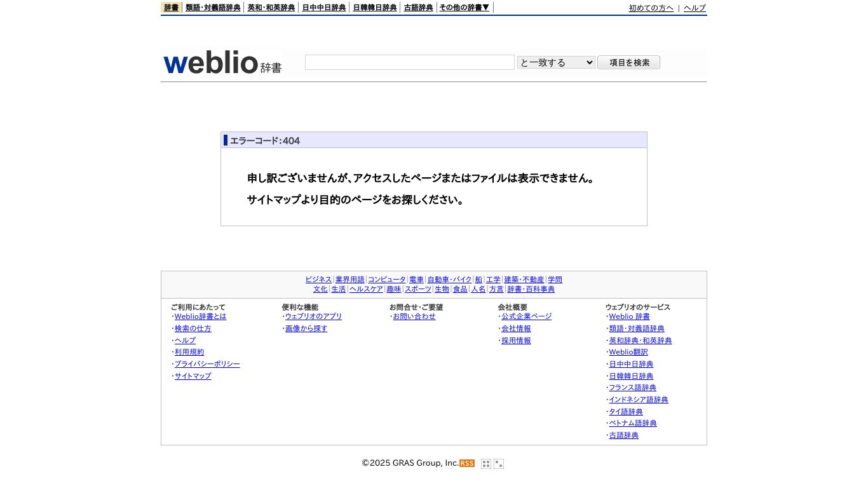This screenshot has height=488, width=868.
Task: Go to ヘルスケア category
Action: pyautogui.click(x=366, y=289)
